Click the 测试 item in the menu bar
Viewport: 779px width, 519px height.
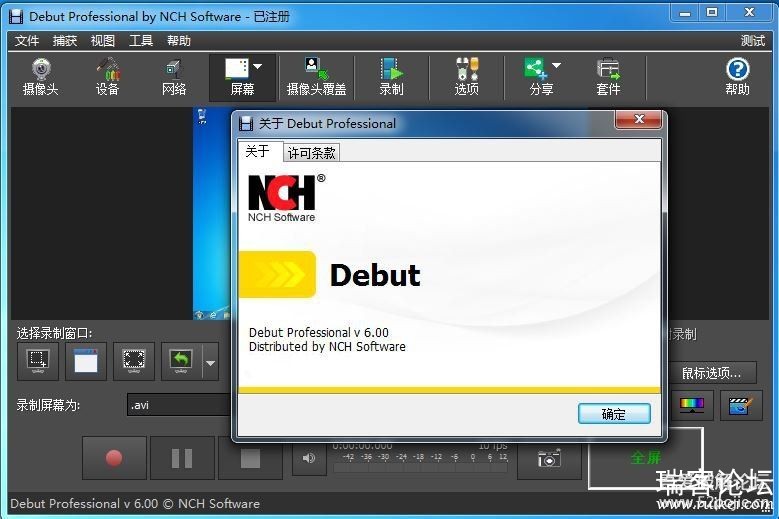coord(752,40)
